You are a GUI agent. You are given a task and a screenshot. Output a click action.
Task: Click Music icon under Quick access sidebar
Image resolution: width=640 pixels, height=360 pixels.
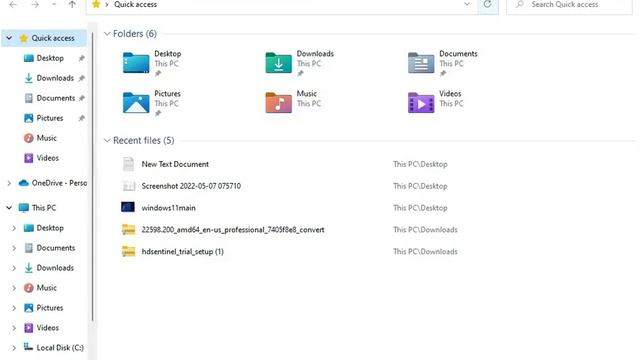point(29,138)
